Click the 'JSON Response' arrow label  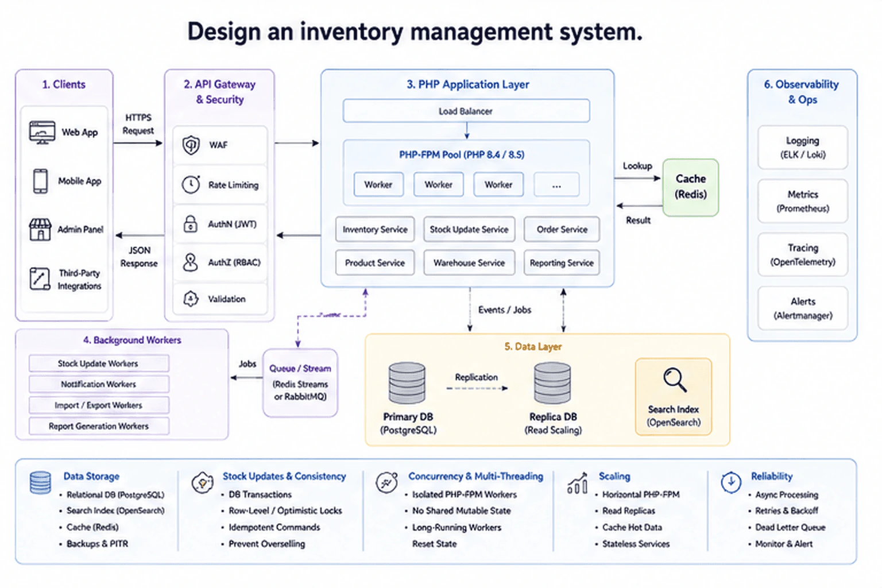pos(139,257)
